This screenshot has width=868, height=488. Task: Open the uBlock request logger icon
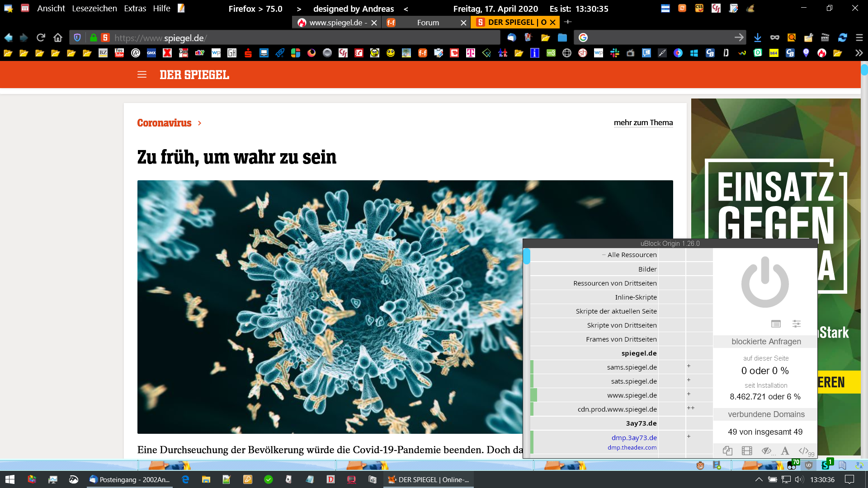tap(776, 324)
